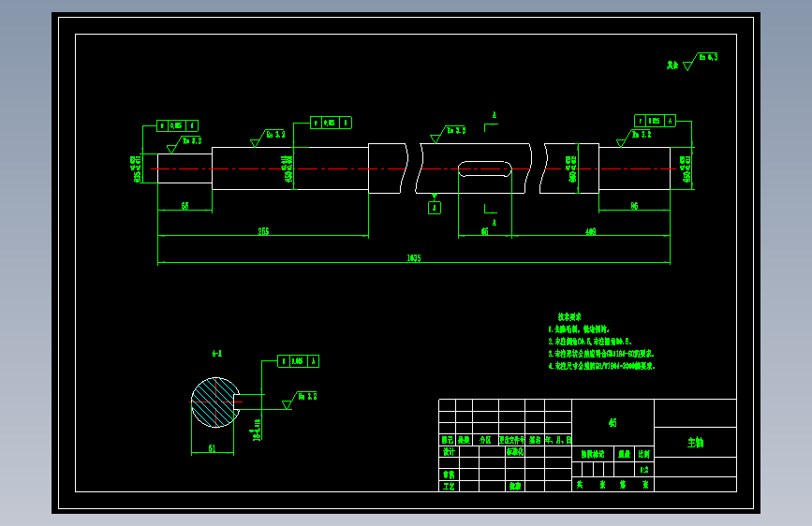Screen dimensions: 812x526
Task: Select the keyway slot outline on the shaft
Action: (x=485, y=168)
